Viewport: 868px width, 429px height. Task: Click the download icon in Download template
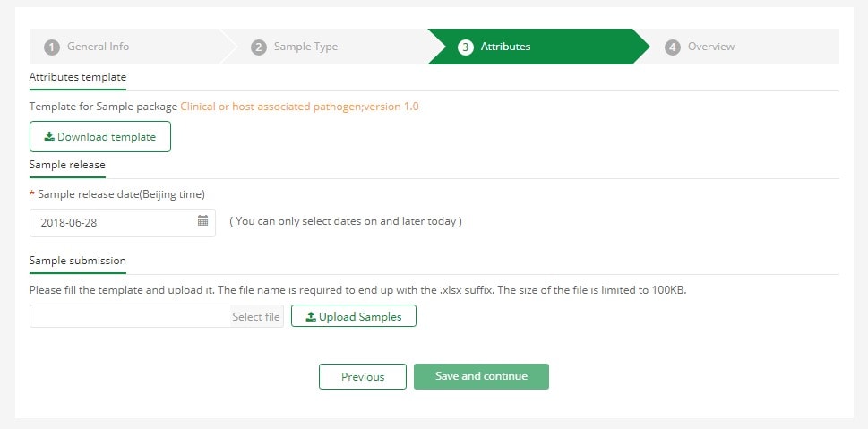point(49,136)
